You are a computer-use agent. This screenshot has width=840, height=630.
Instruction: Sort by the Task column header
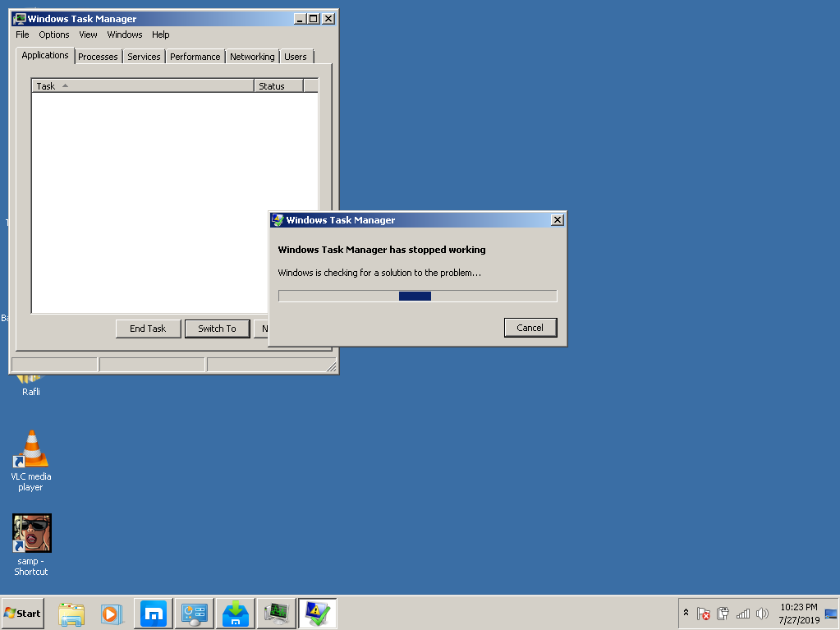point(143,86)
